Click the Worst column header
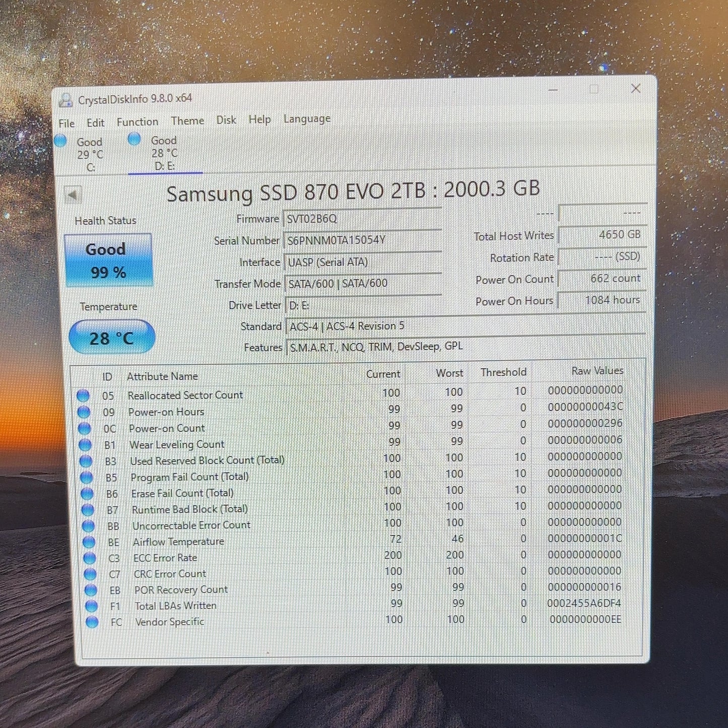The image size is (728, 728). coord(449,373)
